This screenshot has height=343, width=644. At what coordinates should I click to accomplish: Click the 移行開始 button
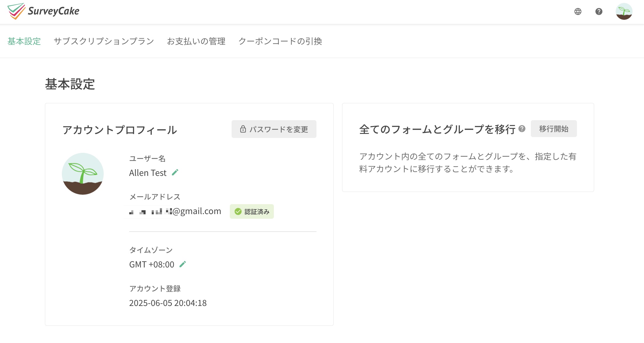click(x=554, y=129)
